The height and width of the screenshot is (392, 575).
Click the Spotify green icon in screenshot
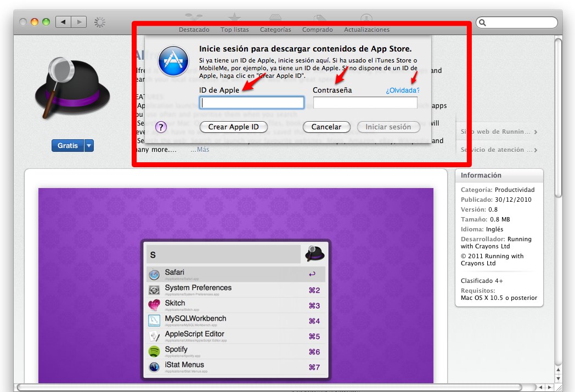[154, 351]
